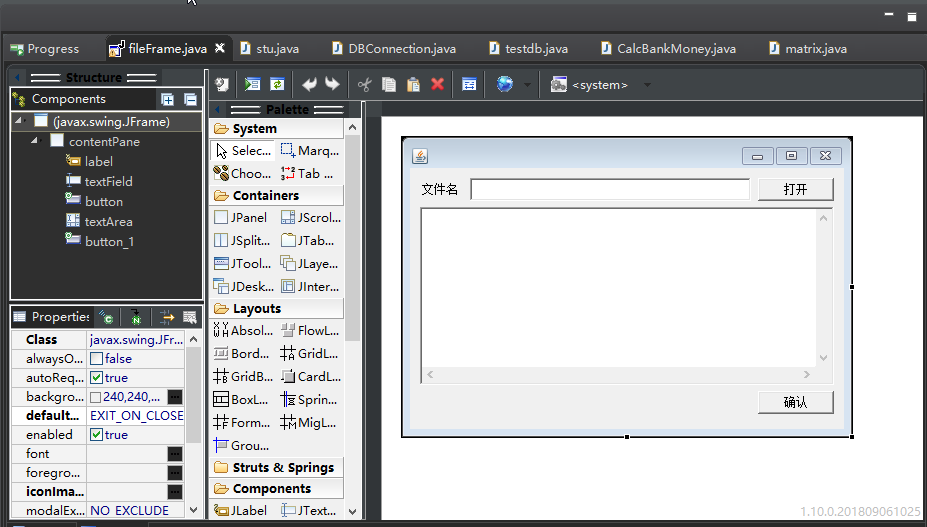
Task: Click the Undo arrow in toolbar
Action: 309,85
